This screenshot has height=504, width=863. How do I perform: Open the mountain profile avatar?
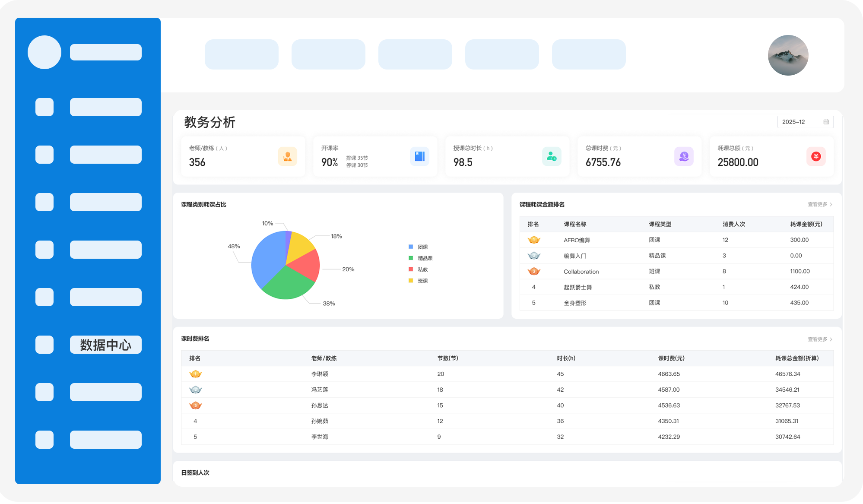click(788, 55)
